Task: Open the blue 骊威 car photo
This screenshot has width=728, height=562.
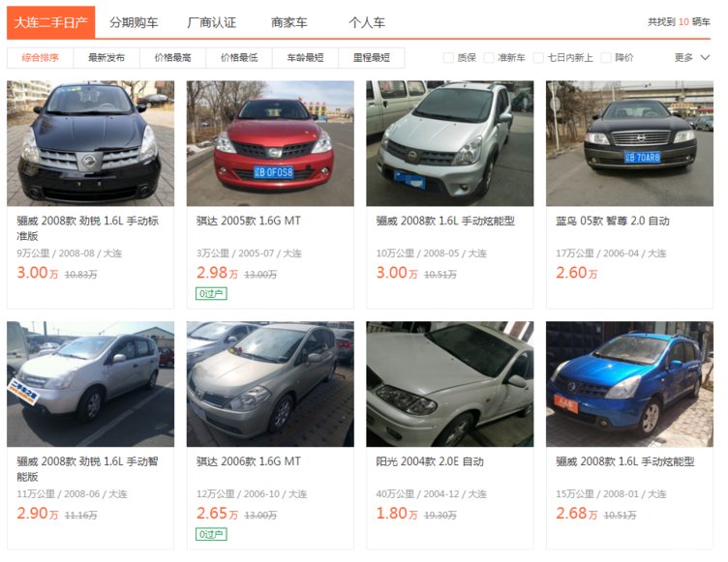Action: tap(629, 384)
